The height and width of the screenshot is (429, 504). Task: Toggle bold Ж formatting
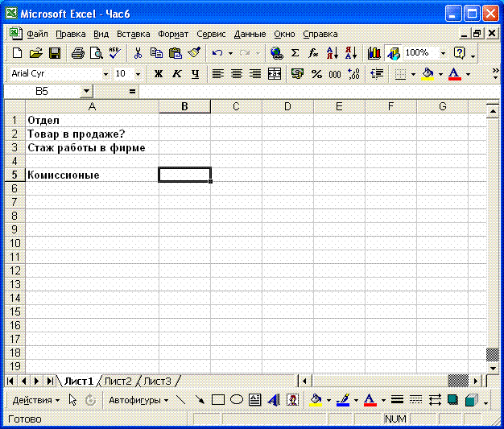(x=158, y=74)
